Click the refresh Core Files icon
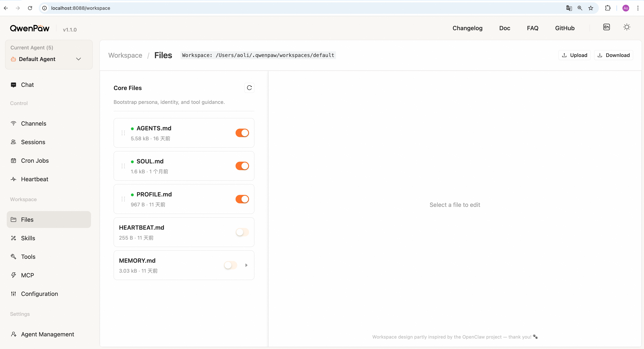This screenshot has width=644, height=349. (249, 88)
